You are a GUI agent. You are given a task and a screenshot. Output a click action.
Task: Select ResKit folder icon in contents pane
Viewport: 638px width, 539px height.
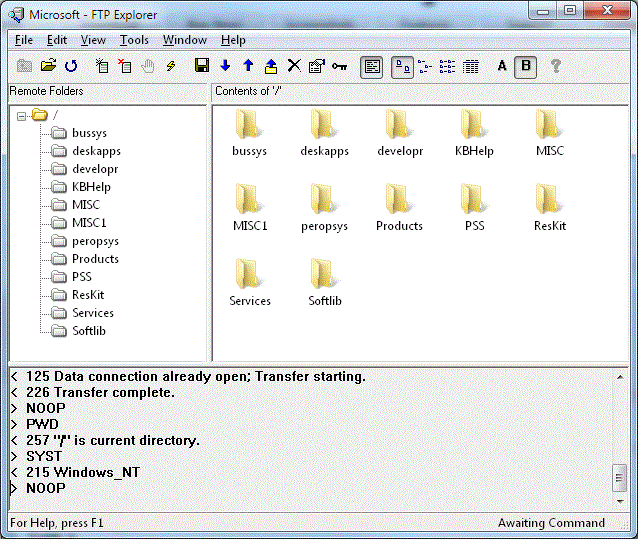(550, 199)
